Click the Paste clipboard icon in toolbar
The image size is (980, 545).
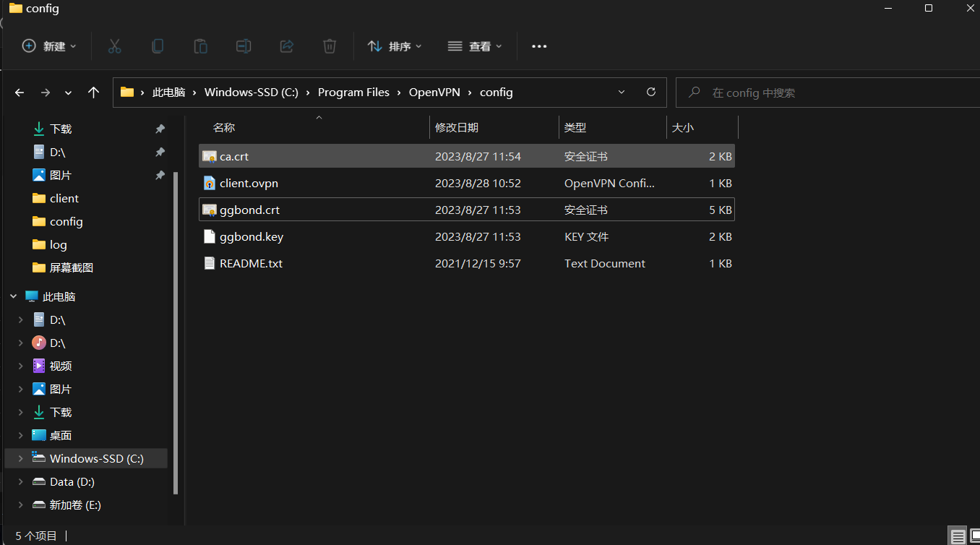200,46
